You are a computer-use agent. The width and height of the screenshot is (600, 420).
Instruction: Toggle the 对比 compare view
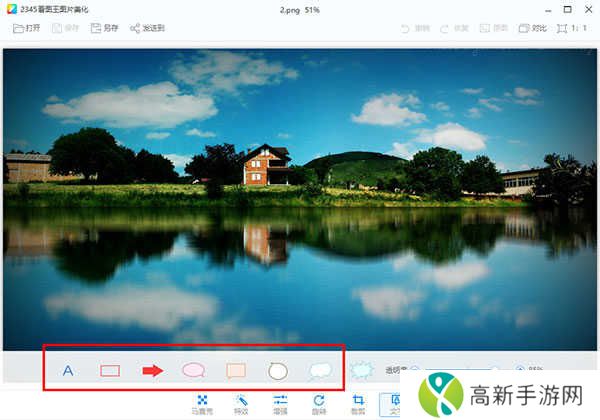[533, 28]
